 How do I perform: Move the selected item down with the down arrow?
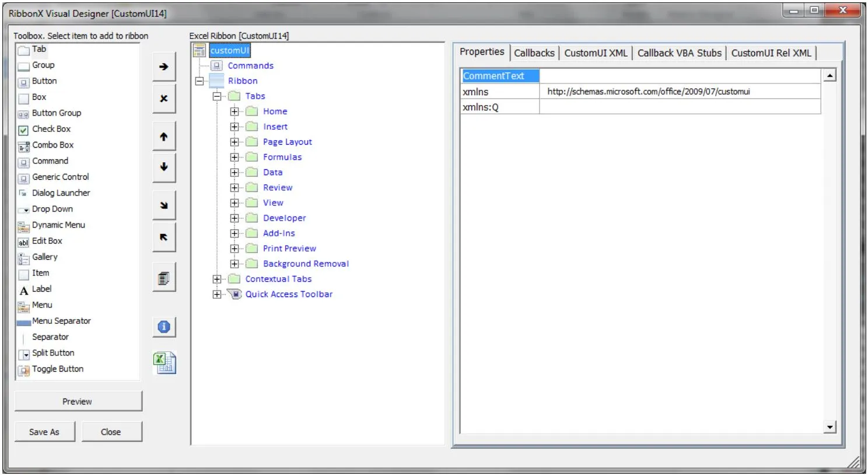tap(164, 167)
